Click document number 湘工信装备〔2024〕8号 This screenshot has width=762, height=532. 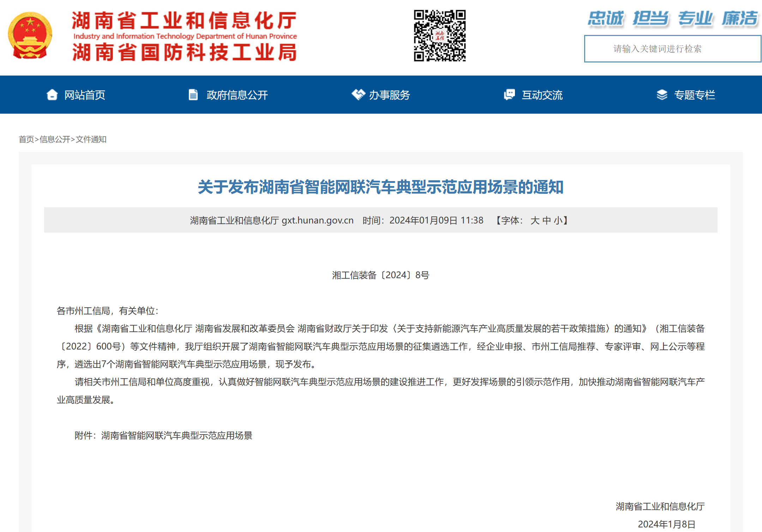[380, 275]
